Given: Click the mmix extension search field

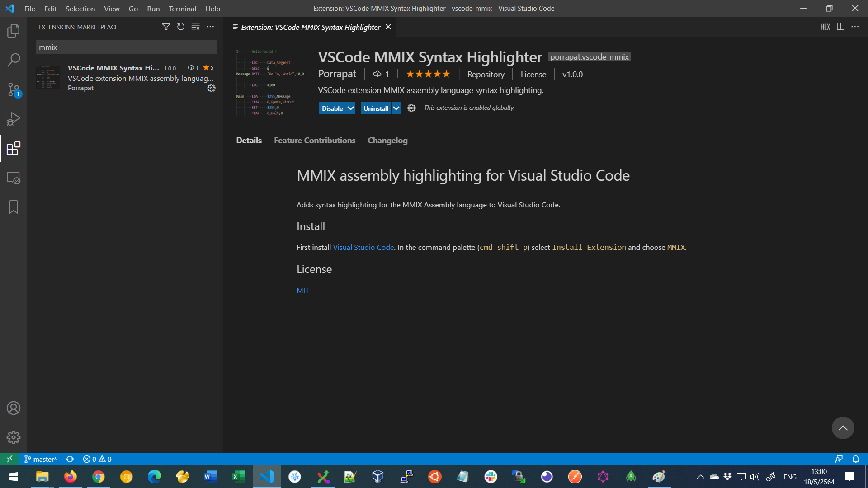Looking at the screenshot, I should [x=126, y=47].
